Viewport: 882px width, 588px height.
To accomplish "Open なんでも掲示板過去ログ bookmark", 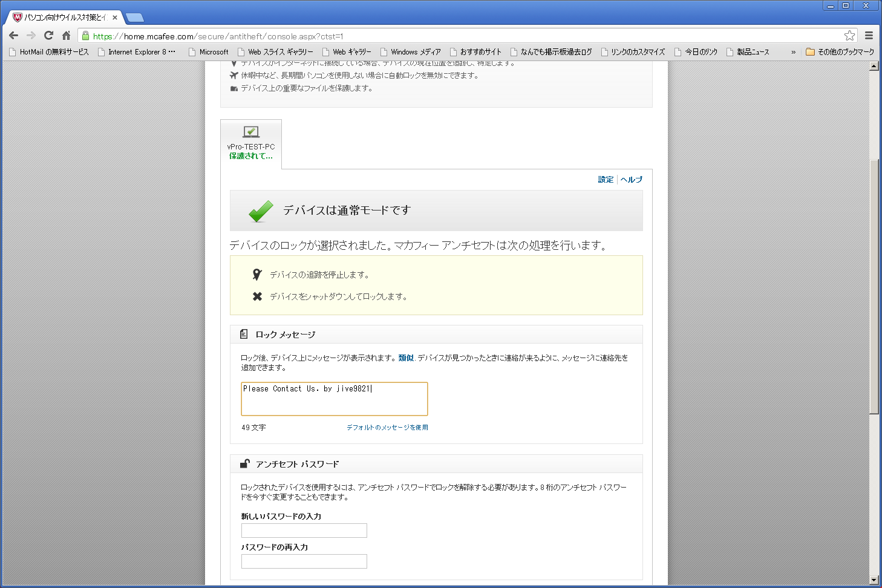I will (x=551, y=52).
